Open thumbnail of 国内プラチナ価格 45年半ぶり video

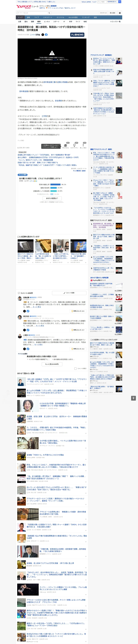pos(26,246)
